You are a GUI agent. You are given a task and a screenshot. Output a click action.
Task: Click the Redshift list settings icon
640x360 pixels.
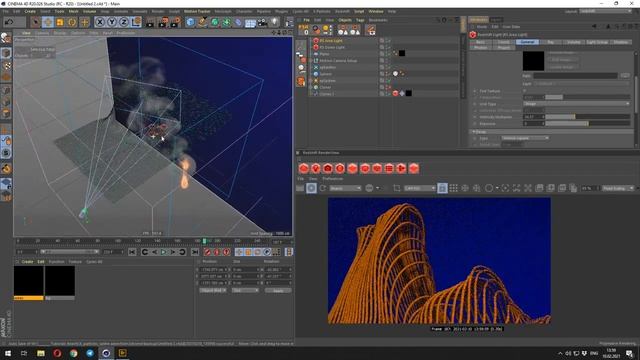[389, 168]
